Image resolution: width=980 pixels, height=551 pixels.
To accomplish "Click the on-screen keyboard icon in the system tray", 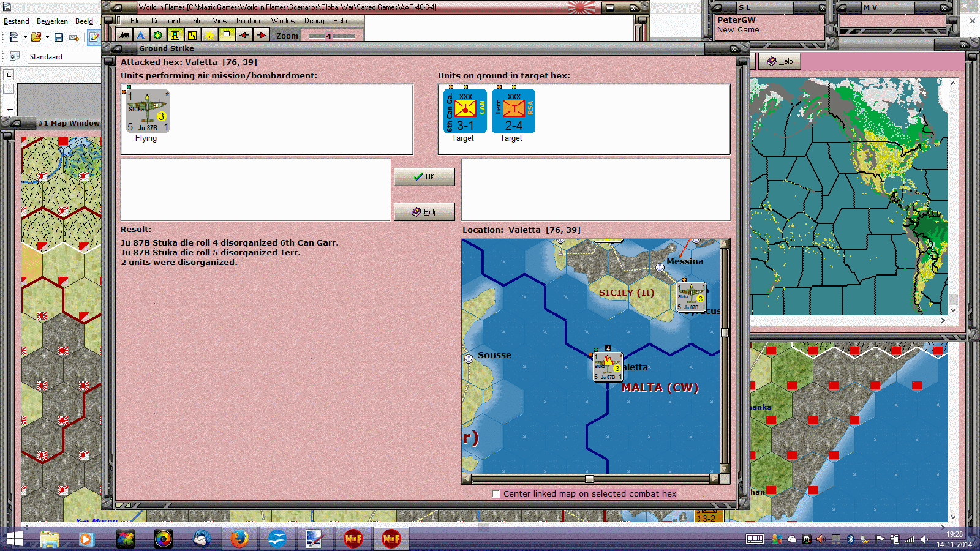I will point(755,539).
